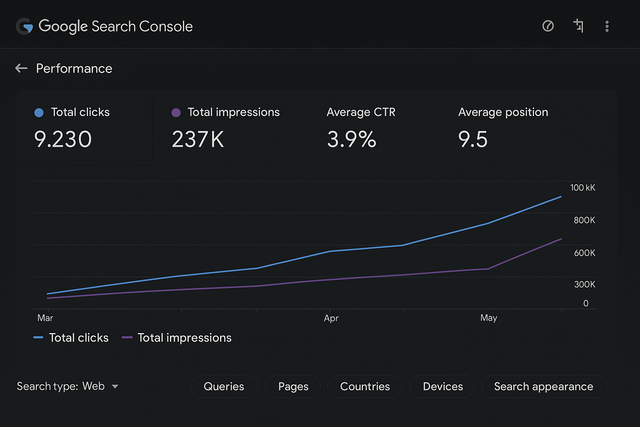Switch to the Queries tab
This screenshot has width=640, height=427.
(x=224, y=386)
